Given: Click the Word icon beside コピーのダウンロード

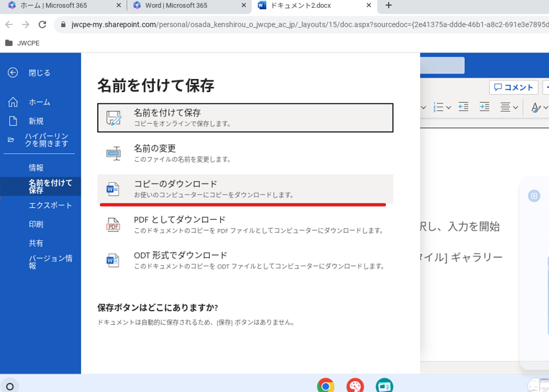Looking at the screenshot, I should (112, 189).
